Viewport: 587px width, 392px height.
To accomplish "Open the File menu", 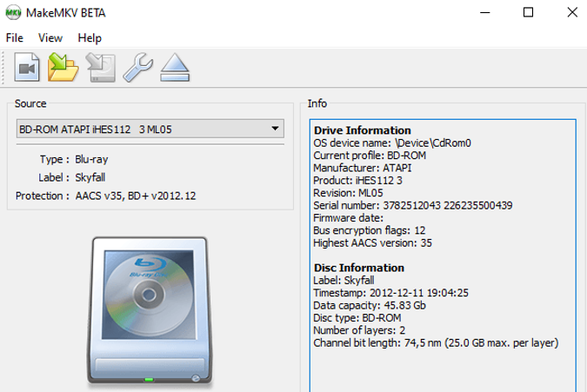I will [15, 37].
